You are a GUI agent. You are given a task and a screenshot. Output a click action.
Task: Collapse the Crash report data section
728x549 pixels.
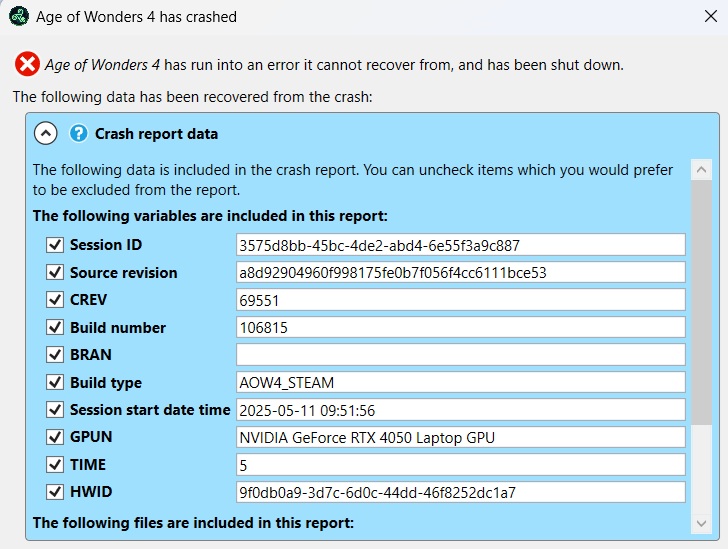46,134
